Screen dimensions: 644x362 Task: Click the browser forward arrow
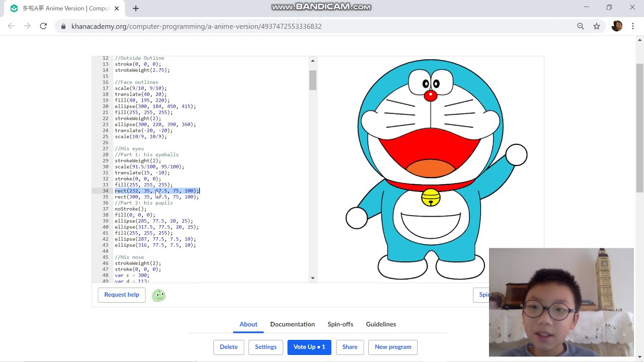pos(27,26)
